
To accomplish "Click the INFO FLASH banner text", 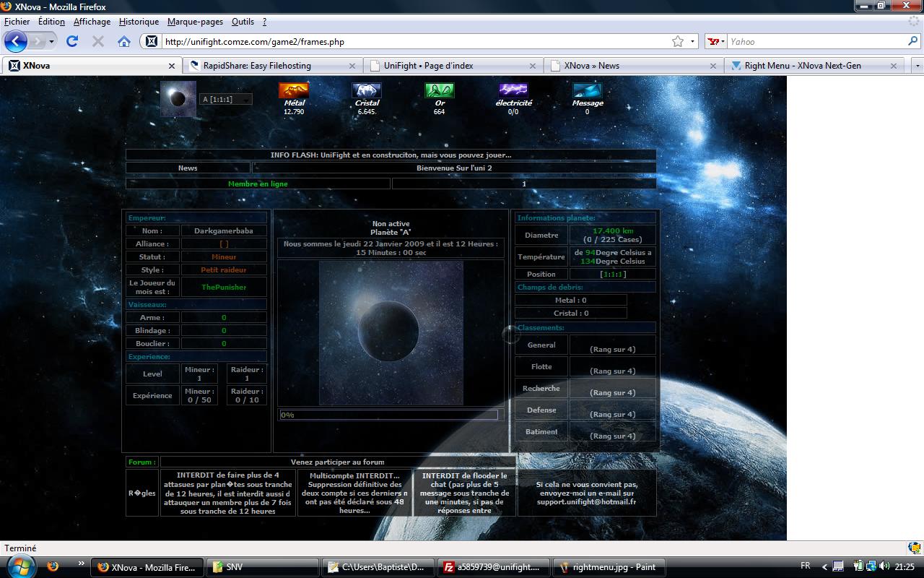I will 391,155.
